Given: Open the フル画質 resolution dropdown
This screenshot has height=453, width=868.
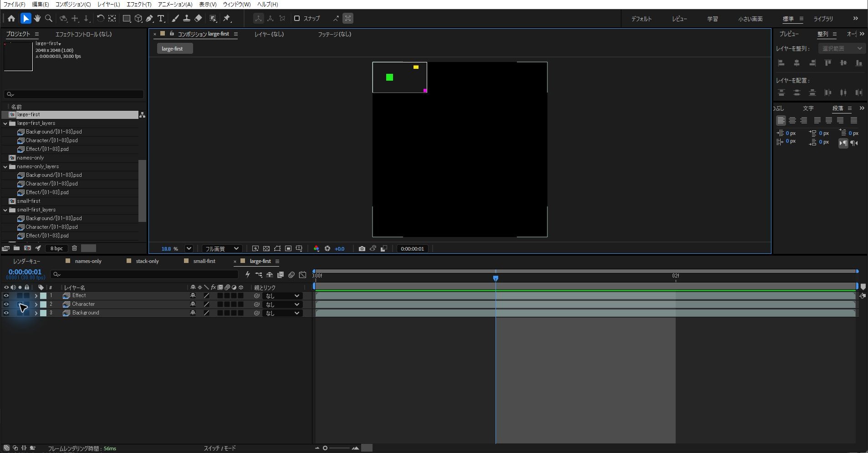Looking at the screenshot, I should (221, 248).
